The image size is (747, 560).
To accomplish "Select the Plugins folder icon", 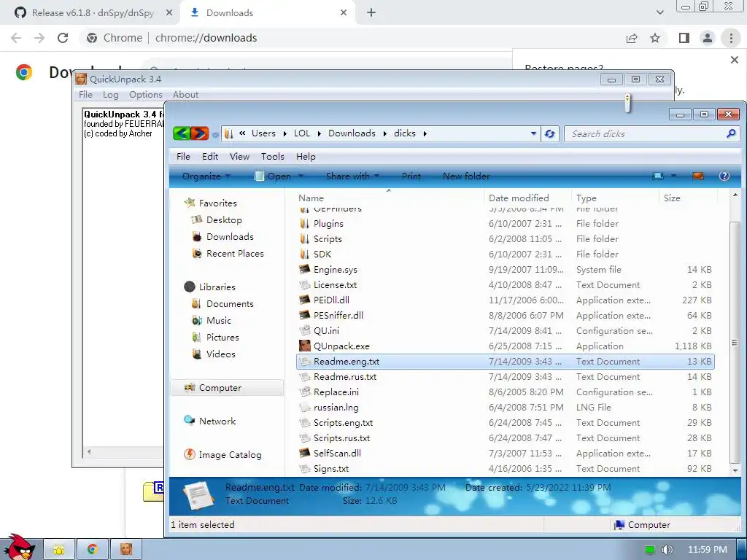I will point(305,223).
